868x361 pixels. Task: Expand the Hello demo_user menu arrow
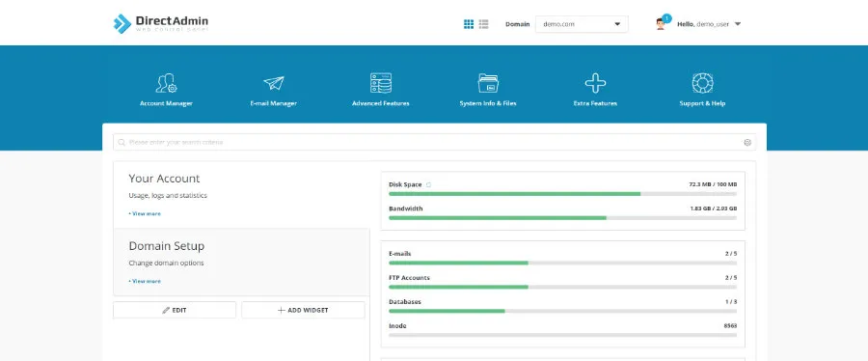point(738,24)
